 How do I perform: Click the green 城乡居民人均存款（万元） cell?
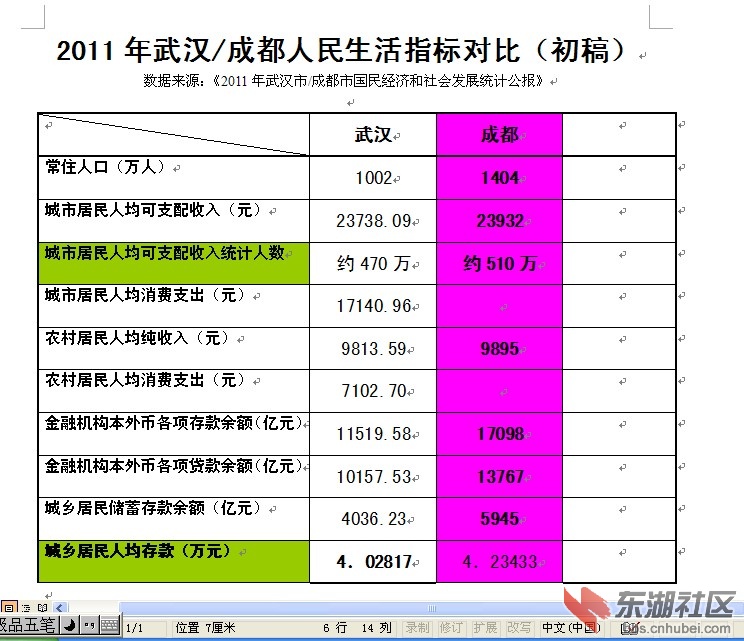(174, 562)
